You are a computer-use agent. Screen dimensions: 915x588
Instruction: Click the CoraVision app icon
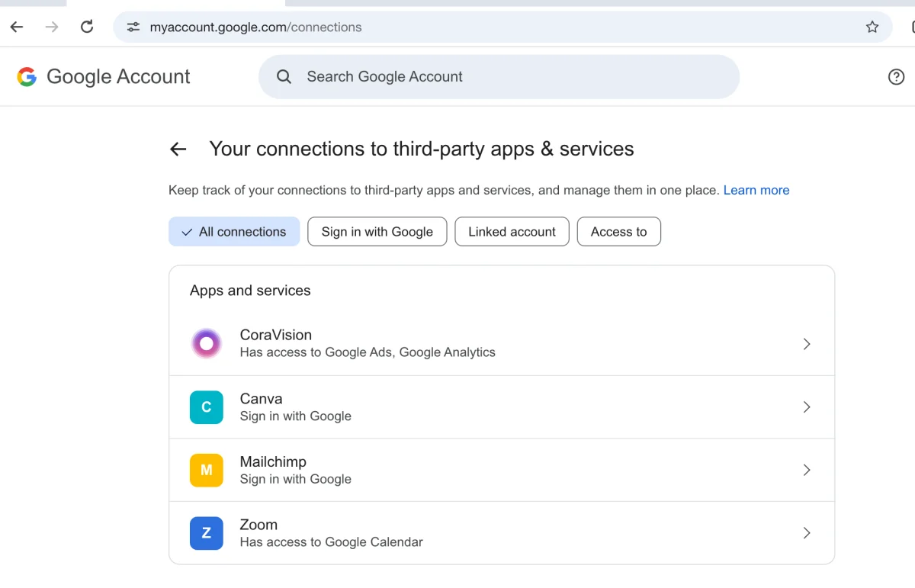pos(206,343)
